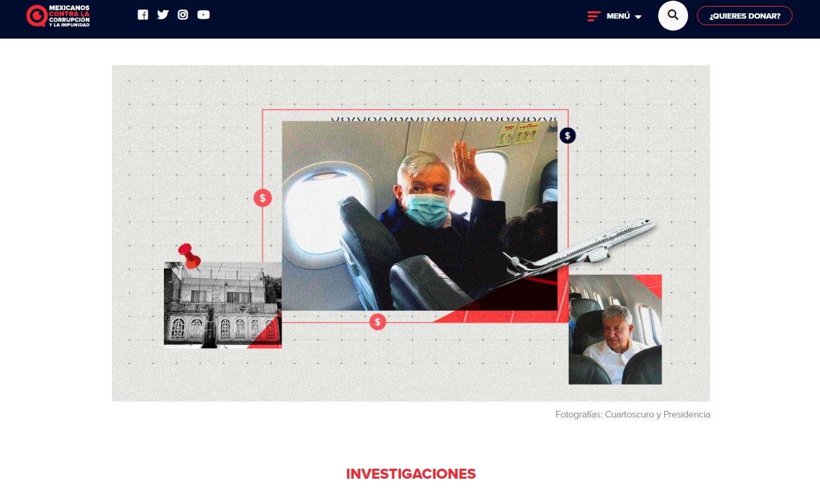820x504 pixels.
Task: Click the dark dollar sign badge
Action: pyautogui.click(x=568, y=136)
